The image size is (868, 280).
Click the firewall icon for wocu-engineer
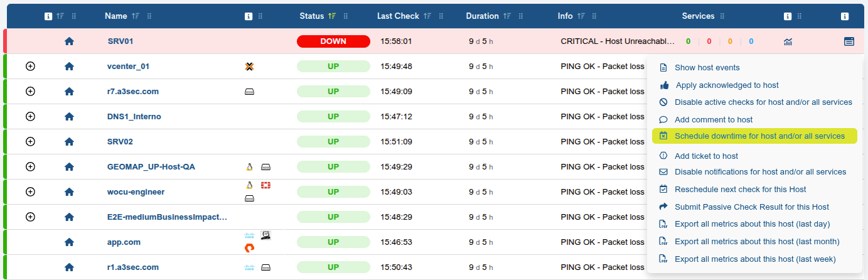click(x=265, y=185)
